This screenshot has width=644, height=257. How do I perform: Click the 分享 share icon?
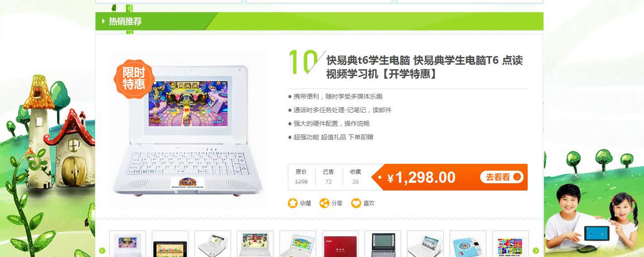324,203
